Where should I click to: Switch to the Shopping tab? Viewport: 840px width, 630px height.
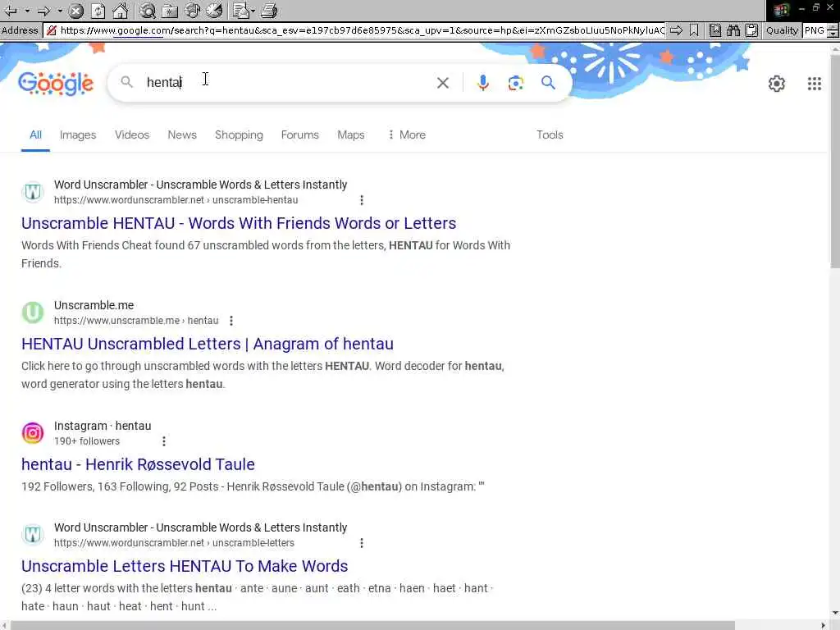239,135
